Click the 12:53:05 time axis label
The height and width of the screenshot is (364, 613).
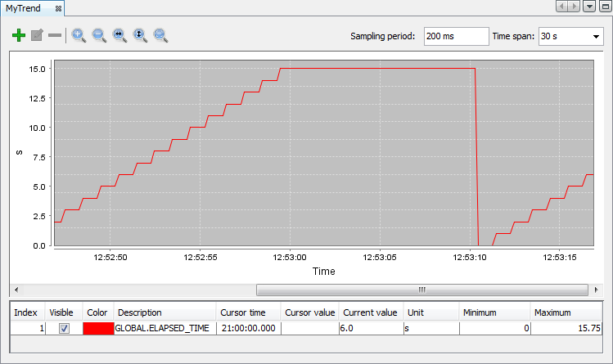click(x=380, y=258)
